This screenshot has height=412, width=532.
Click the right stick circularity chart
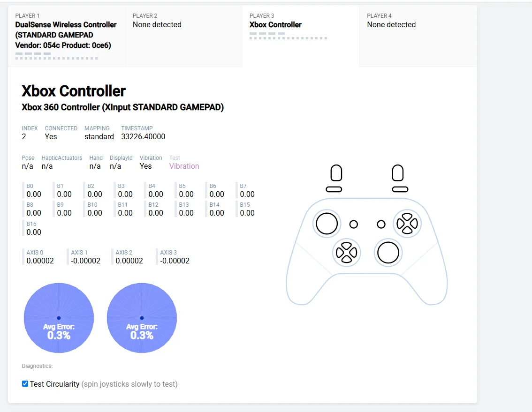pyautogui.click(x=142, y=318)
